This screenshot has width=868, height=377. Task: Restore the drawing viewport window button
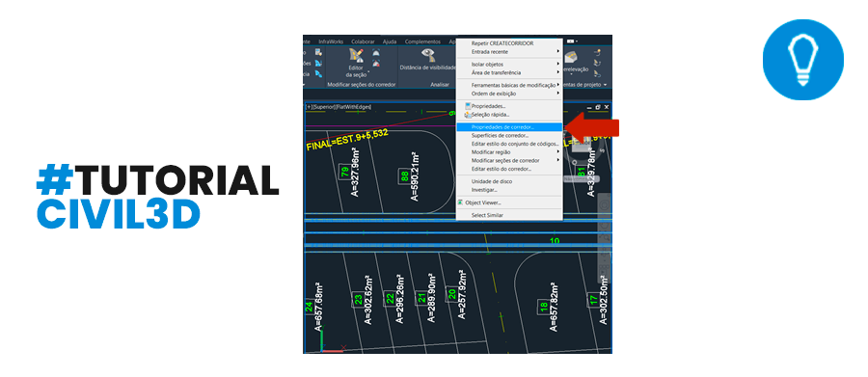[598, 106]
